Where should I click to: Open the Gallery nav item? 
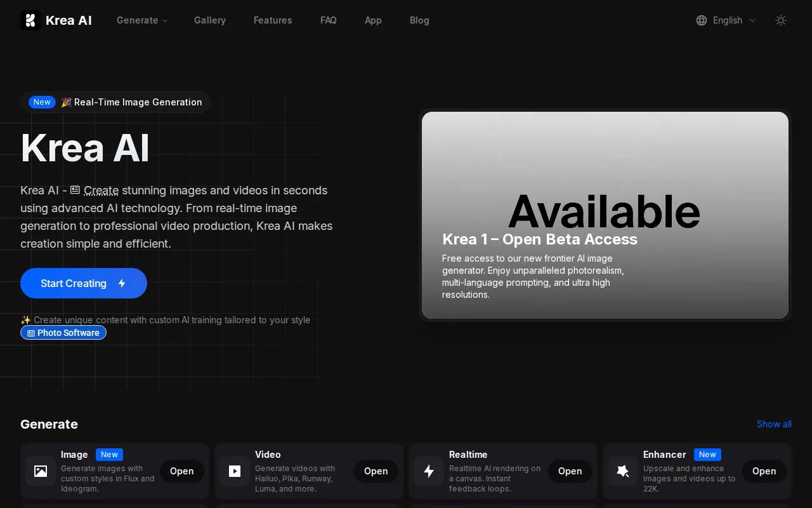(x=210, y=20)
